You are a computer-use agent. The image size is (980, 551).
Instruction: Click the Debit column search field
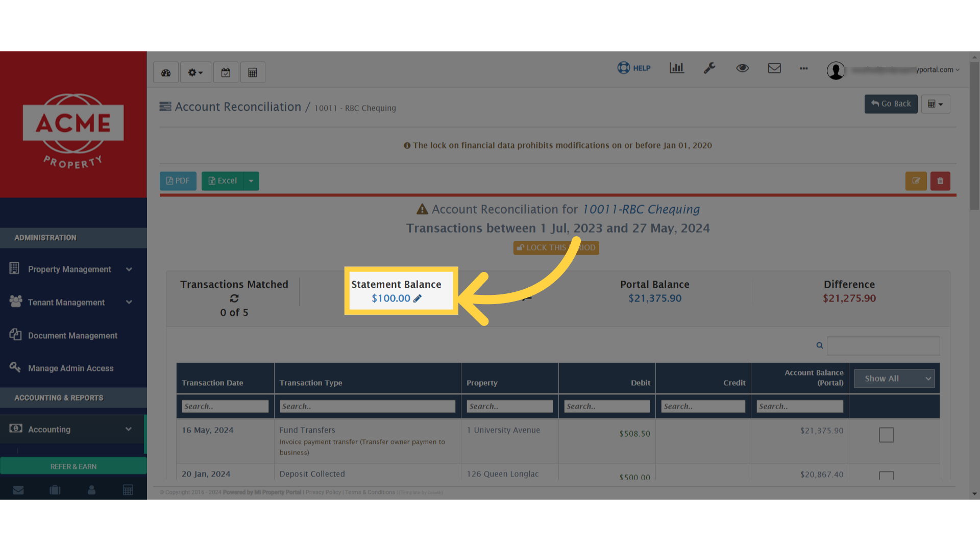(x=607, y=406)
